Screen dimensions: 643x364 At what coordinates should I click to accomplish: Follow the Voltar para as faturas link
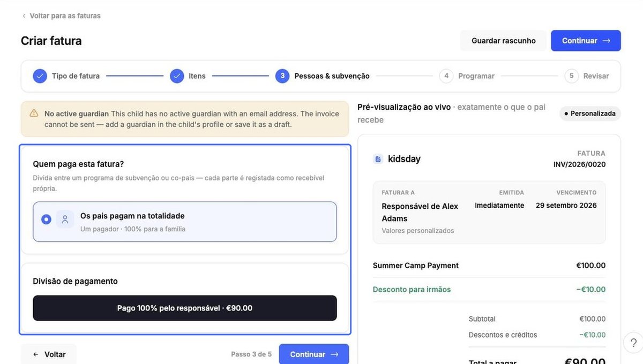coord(65,16)
